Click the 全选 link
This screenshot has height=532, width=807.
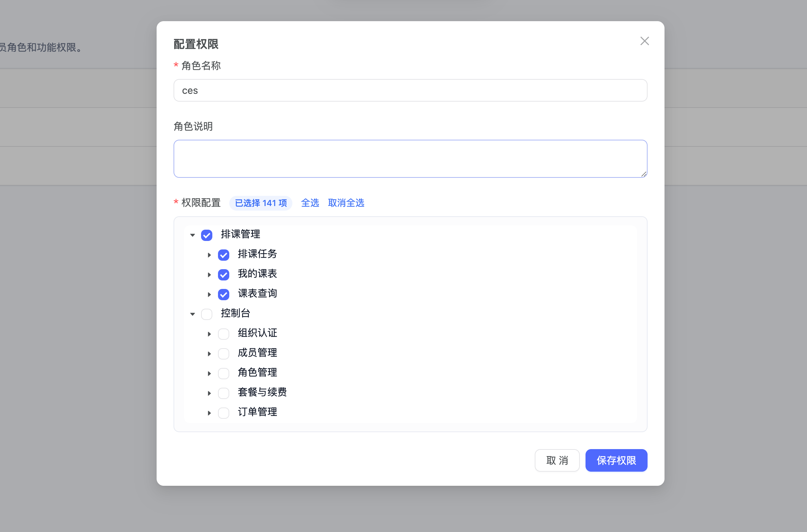[310, 203]
